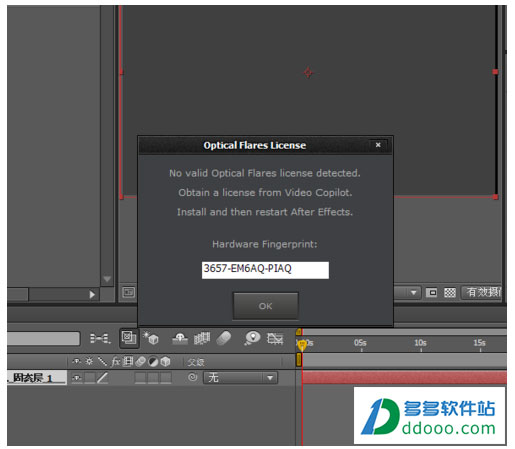Click the right middle layer bounding handle
The image size is (515, 449).
[x=495, y=72]
